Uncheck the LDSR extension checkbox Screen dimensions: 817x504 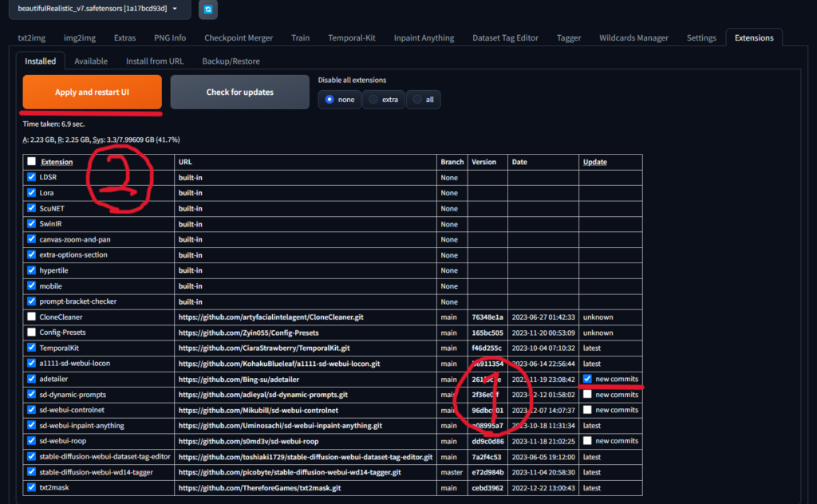click(32, 177)
